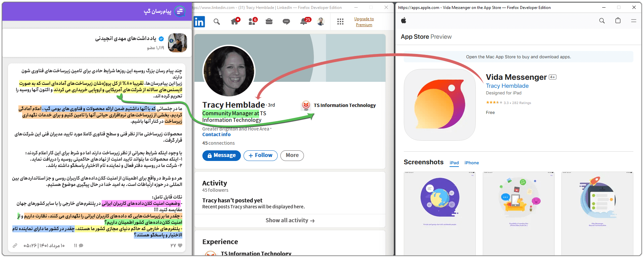Image resolution: width=644 pixels, height=258 pixels.
Task: Open Notifications bell with 25 badge
Action: (304, 22)
